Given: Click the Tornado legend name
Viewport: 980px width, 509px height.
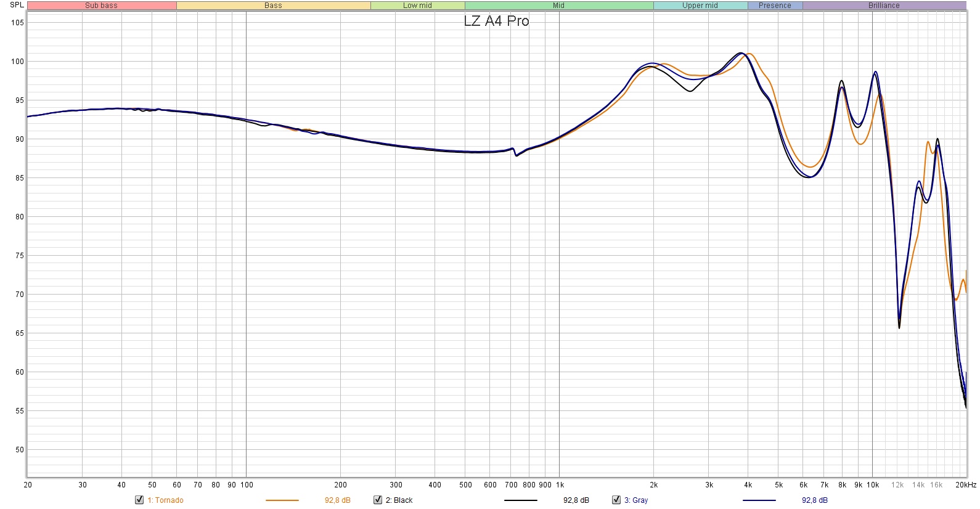Looking at the screenshot, I should tap(165, 500).
